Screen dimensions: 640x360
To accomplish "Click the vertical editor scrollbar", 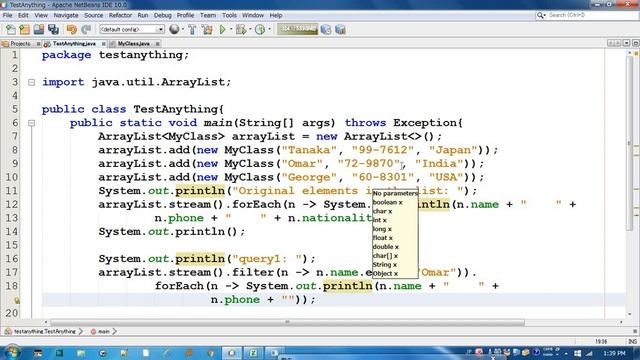I will point(629,143).
